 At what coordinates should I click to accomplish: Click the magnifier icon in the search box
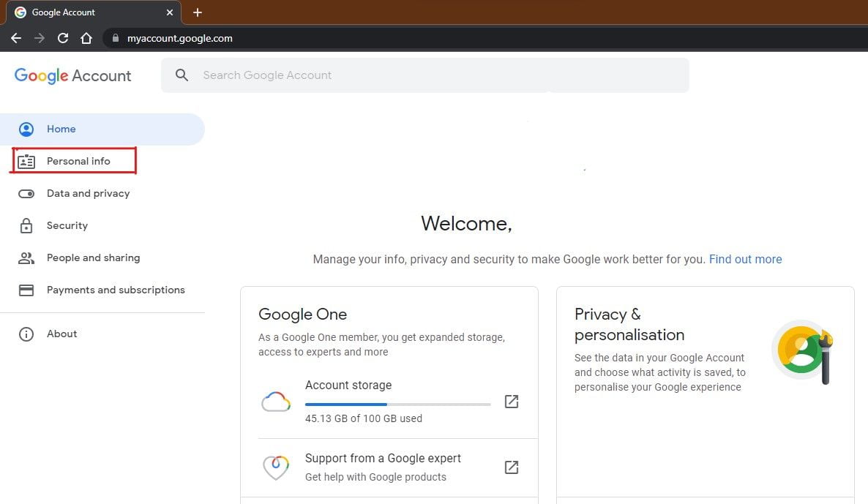[182, 75]
